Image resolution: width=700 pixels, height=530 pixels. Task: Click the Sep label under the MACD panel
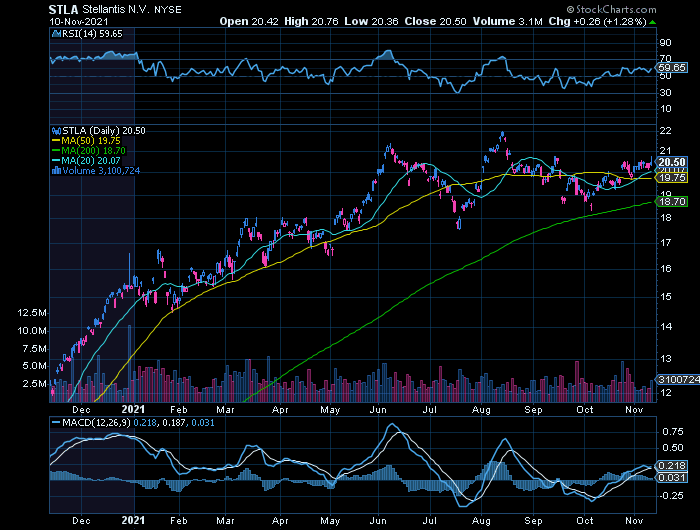coord(533,521)
